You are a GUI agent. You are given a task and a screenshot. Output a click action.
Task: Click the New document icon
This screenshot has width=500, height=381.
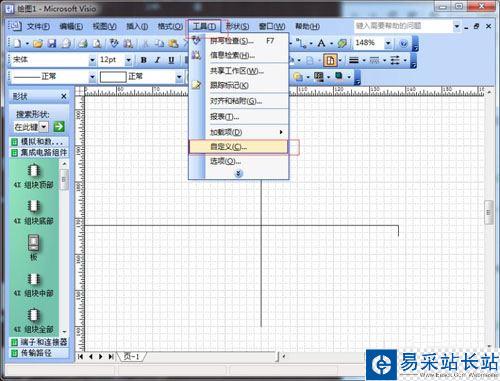pos(17,43)
